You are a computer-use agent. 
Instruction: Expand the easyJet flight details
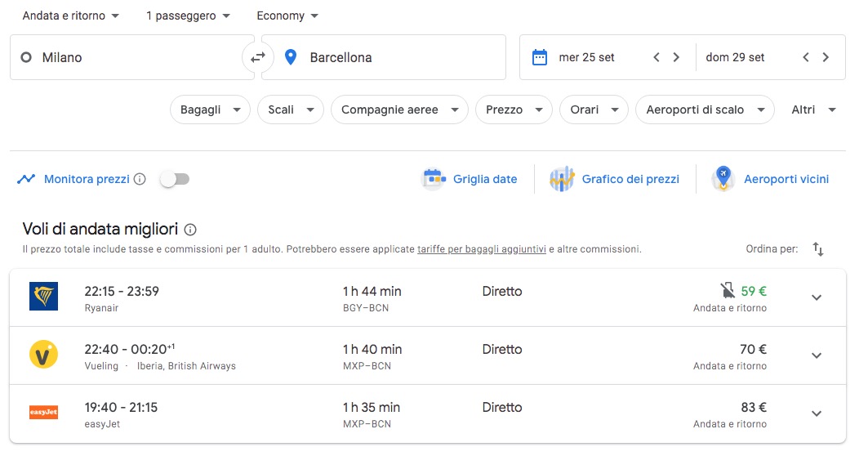816,414
